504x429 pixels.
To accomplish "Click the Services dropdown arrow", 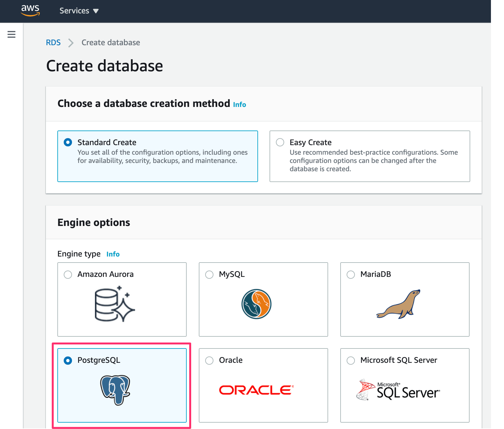I will click(x=96, y=11).
